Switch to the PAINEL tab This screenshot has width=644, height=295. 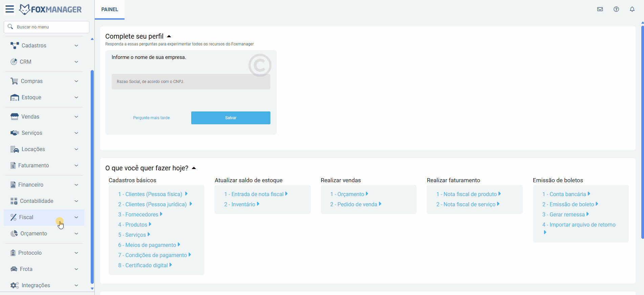[x=110, y=9]
